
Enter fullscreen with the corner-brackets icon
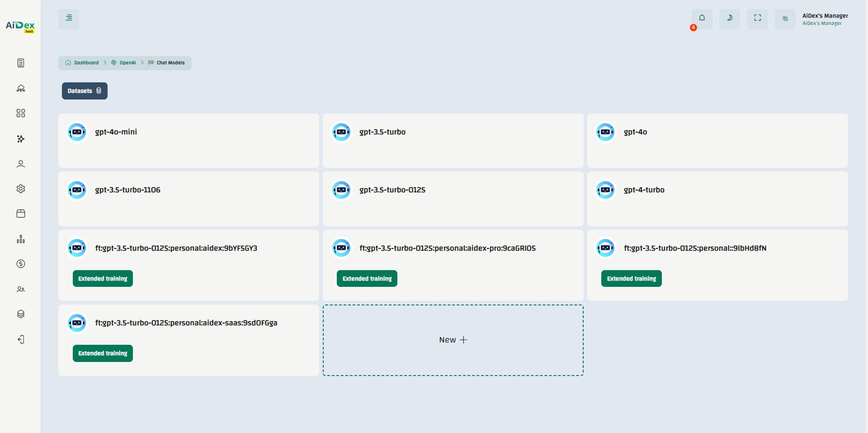pyautogui.click(x=758, y=19)
